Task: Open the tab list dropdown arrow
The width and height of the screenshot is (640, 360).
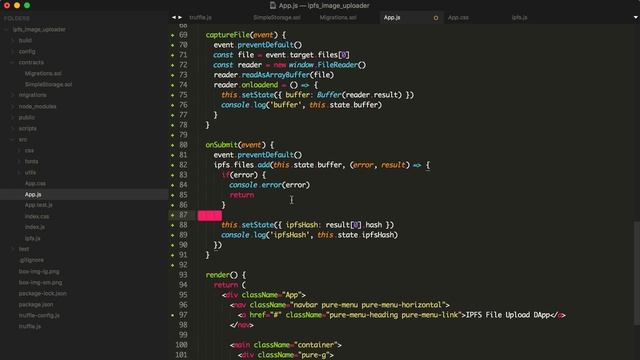Action: click(x=636, y=18)
